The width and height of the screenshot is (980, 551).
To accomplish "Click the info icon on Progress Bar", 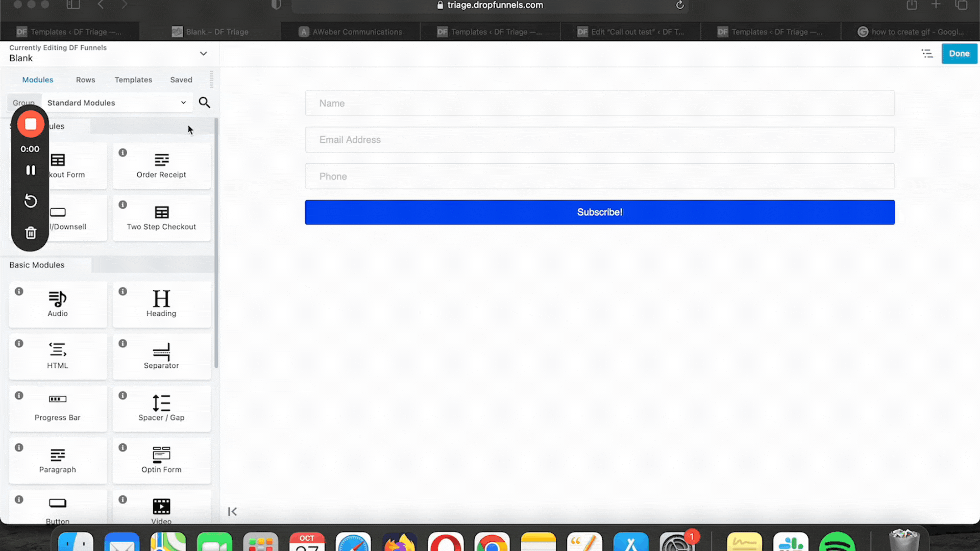I will pyautogui.click(x=19, y=395).
